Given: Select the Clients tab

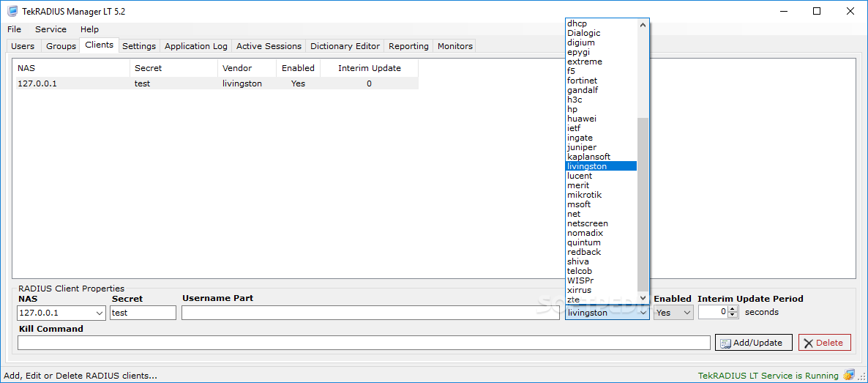Looking at the screenshot, I should [99, 45].
